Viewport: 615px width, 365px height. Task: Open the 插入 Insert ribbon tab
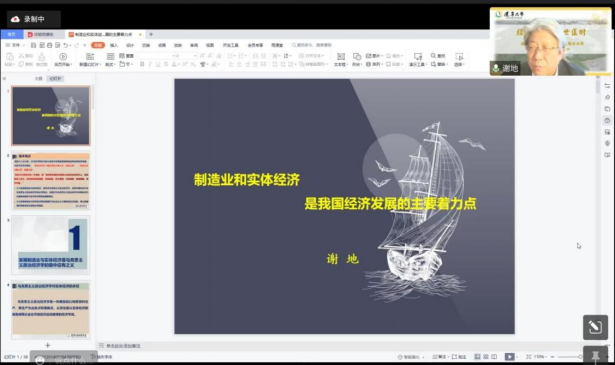(x=114, y=45)
